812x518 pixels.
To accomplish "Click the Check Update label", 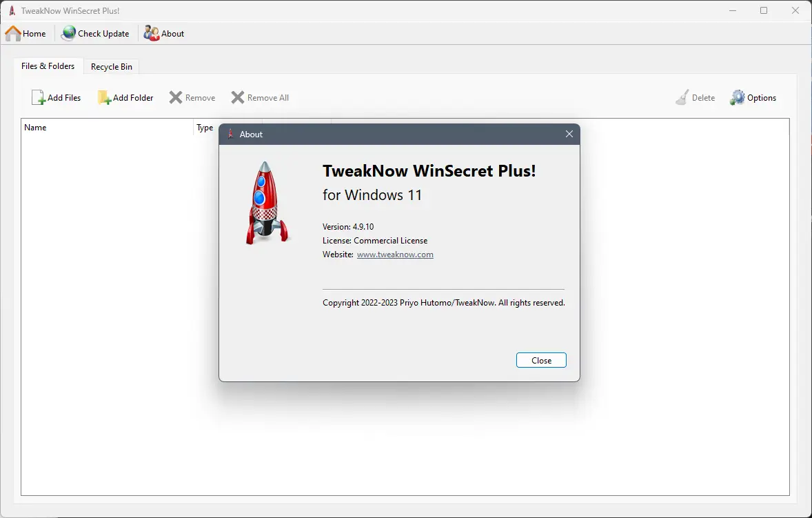I will 103,34.
